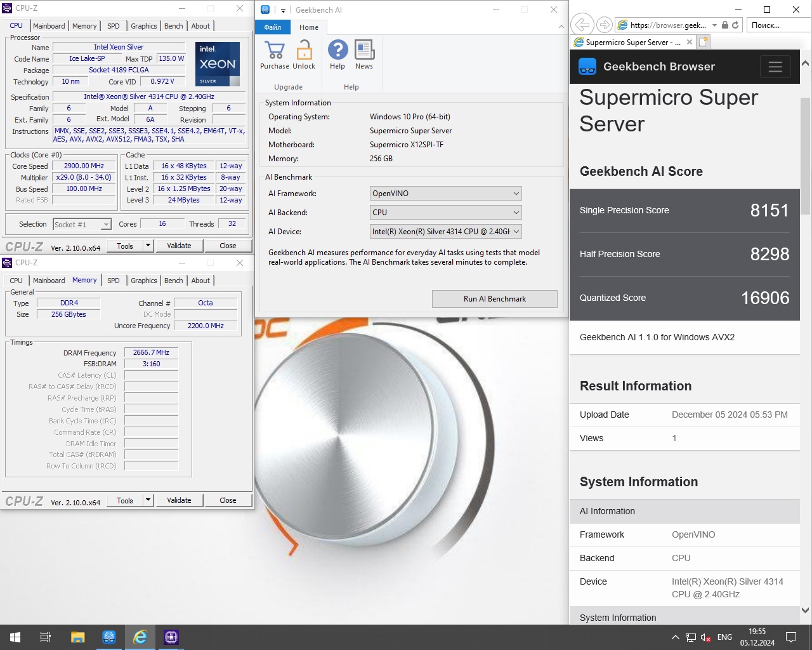Open a new tab in Internet Explorer

click(703, 42)
